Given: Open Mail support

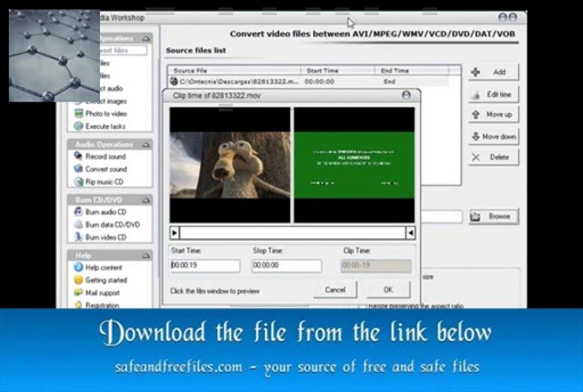Looking at the screenshot, I should click(x=103, y=292).
